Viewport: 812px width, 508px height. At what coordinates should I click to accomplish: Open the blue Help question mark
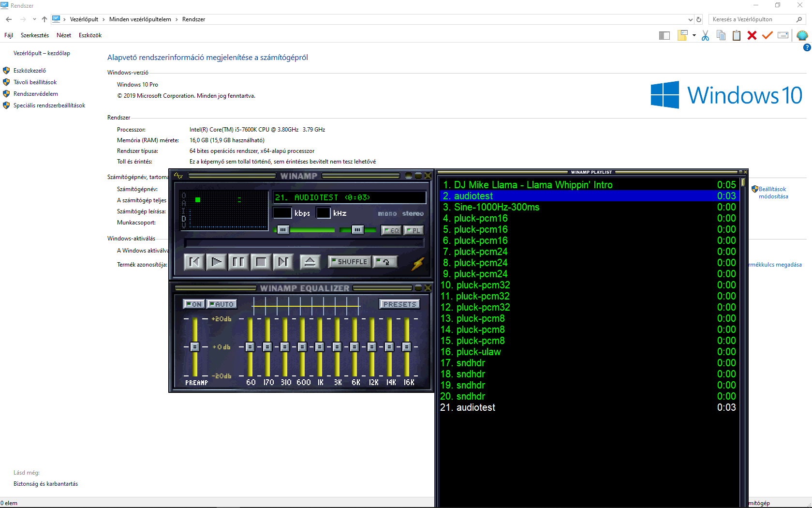807,47
